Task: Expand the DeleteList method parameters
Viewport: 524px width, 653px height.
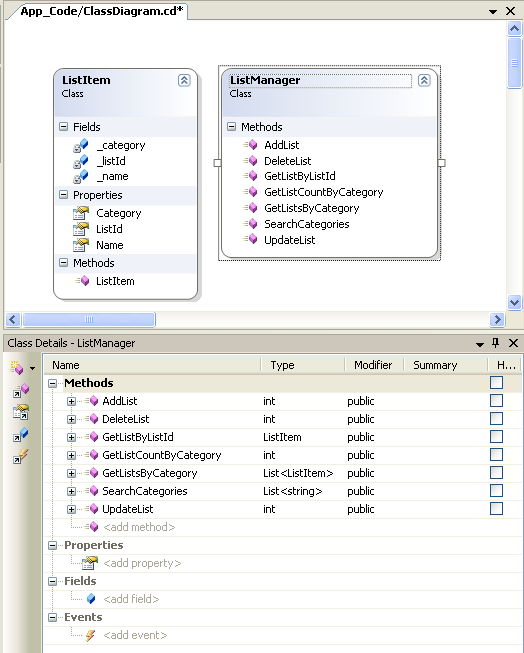Action: coord(71,419)
